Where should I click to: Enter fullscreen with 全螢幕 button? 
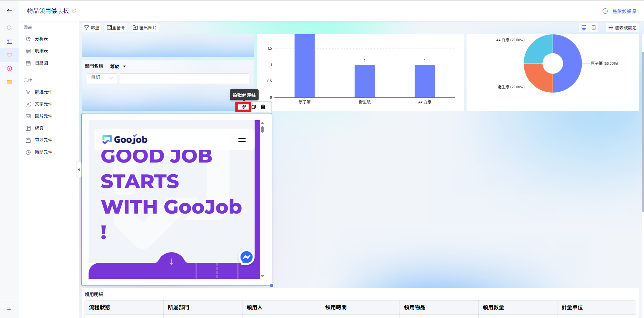116,28
